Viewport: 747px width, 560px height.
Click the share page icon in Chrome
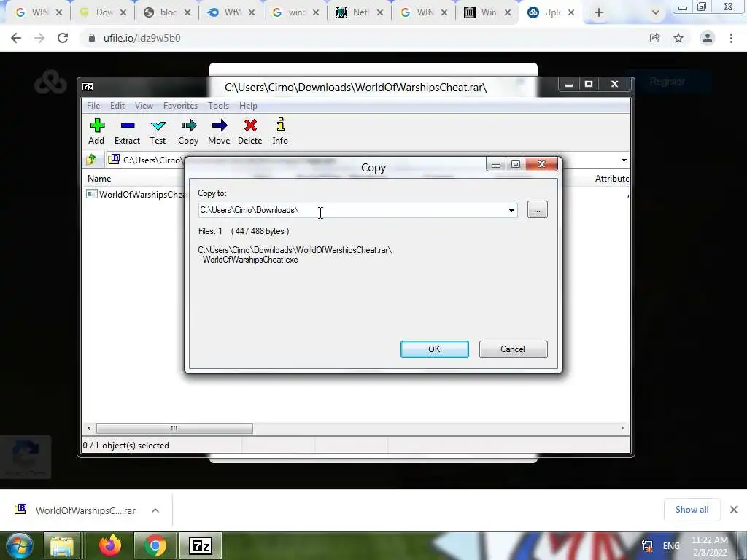pyautogui.click(x=655, y=38)
